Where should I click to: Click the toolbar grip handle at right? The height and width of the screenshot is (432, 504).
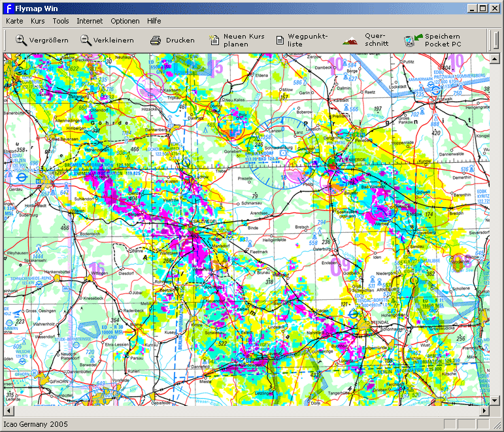click(x=496, y=40)
